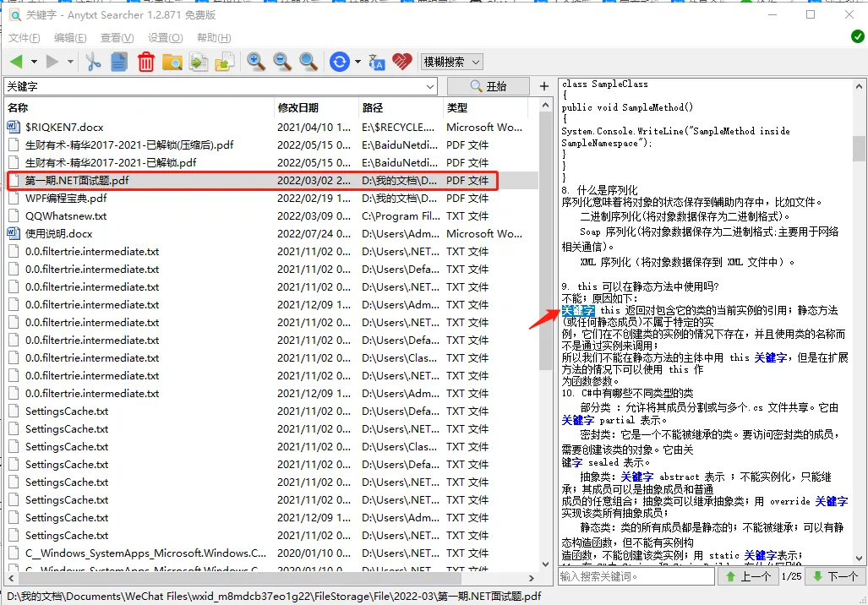
Task: Sort by the 类型 column header
Action: coord(485,108)
